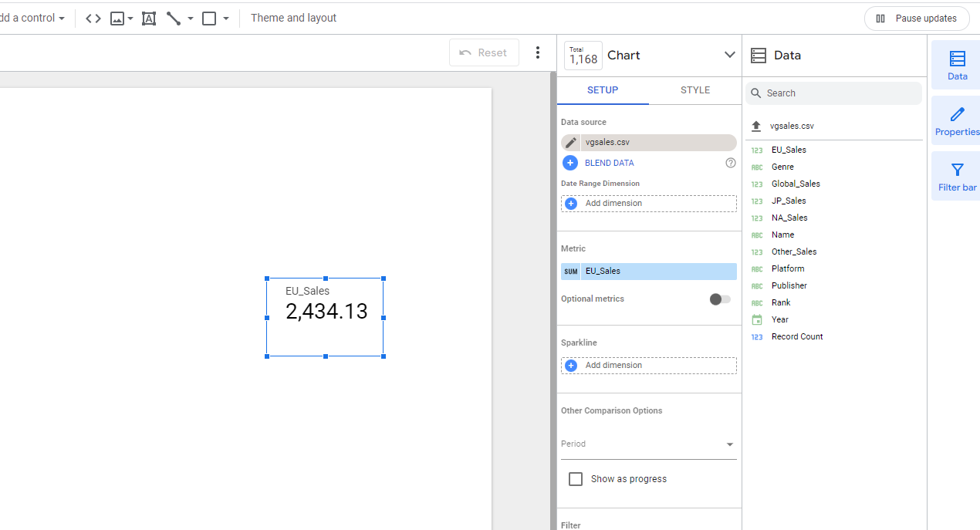Click the Pause updates button
The width and height of the screenshot is (980, 530).
tap(917, 19)
